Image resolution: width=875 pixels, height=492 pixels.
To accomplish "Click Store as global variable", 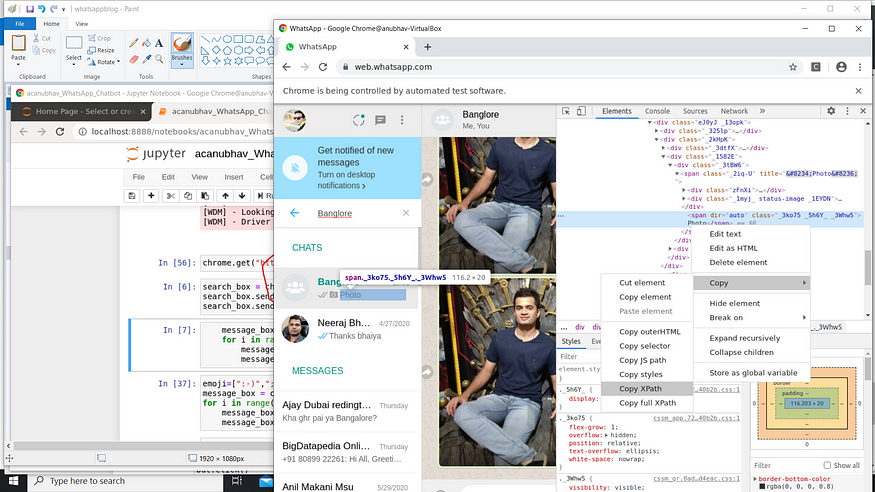I will point(752,373).
